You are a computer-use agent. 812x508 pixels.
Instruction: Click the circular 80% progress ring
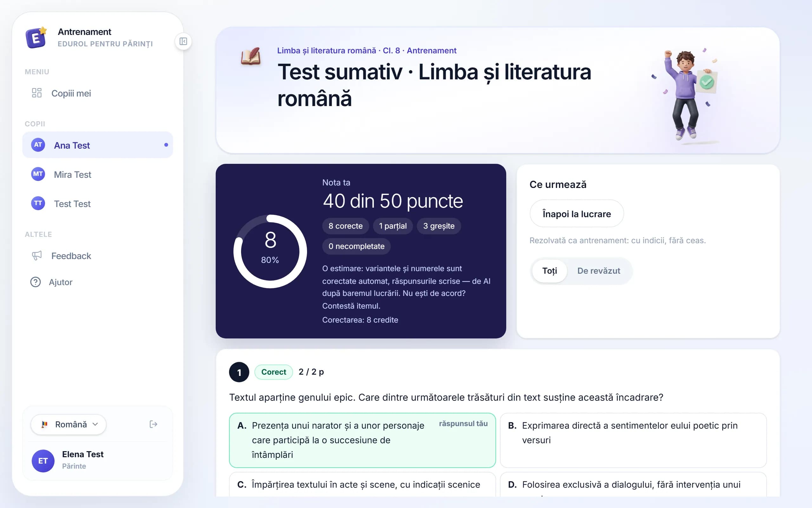(270, 251)
